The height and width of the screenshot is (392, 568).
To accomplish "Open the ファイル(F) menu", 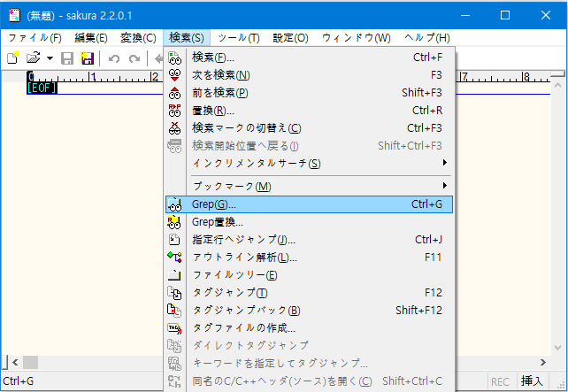I will tap(35, 38).
